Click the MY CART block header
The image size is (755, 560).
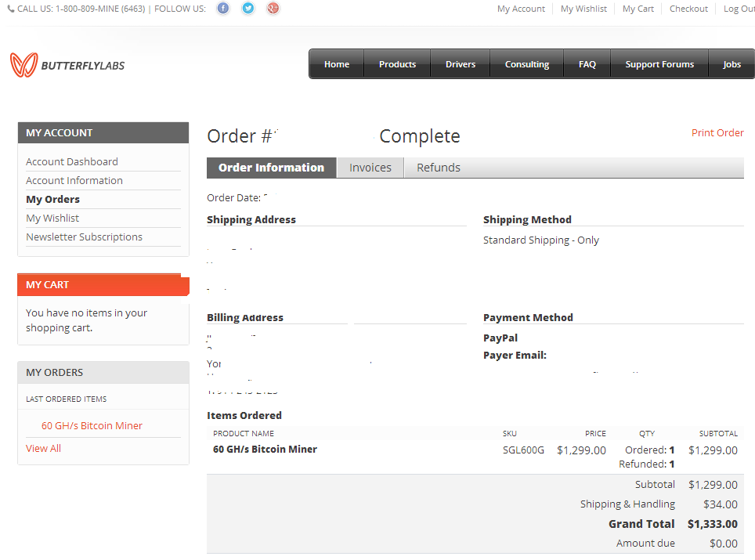click(x=103, y=284)
